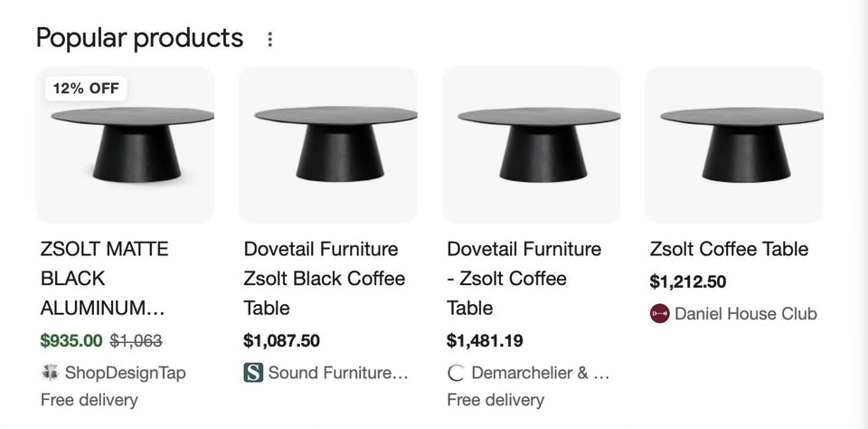Open the $1,481.19 Zsolt Coffee Table image

click(x=532, y=145)
